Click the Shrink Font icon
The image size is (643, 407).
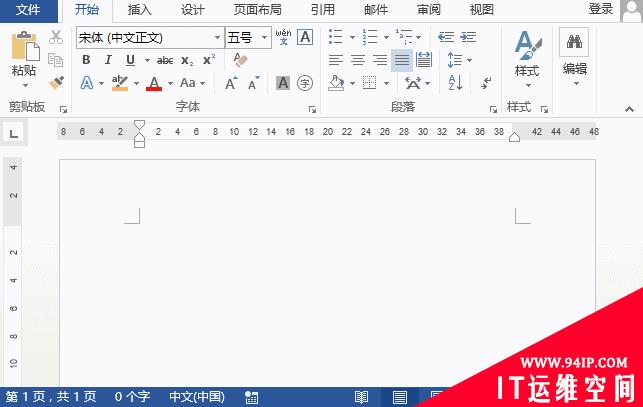coord(254,83)
